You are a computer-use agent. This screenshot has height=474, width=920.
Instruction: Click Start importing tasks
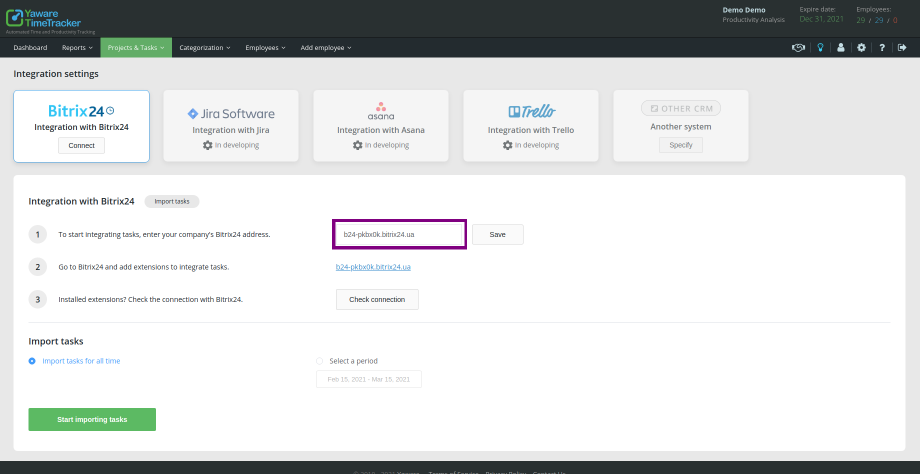(x=92, y=419)
